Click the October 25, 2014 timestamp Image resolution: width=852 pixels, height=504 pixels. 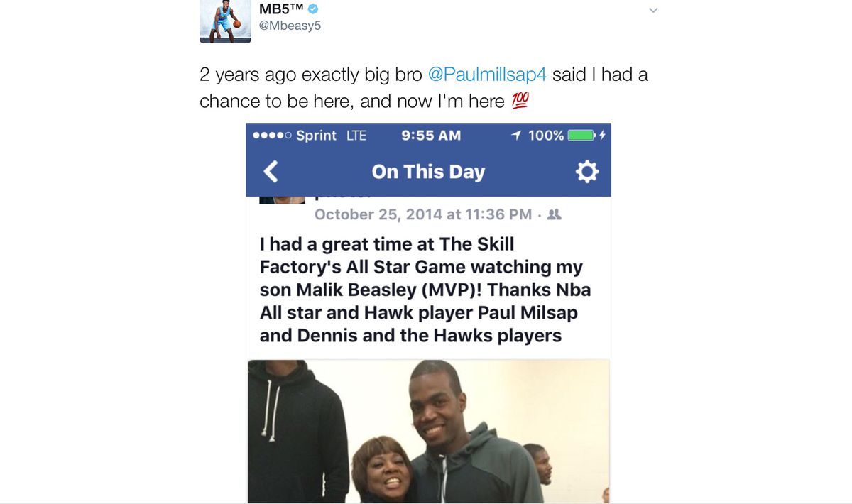tap(422, 214)
